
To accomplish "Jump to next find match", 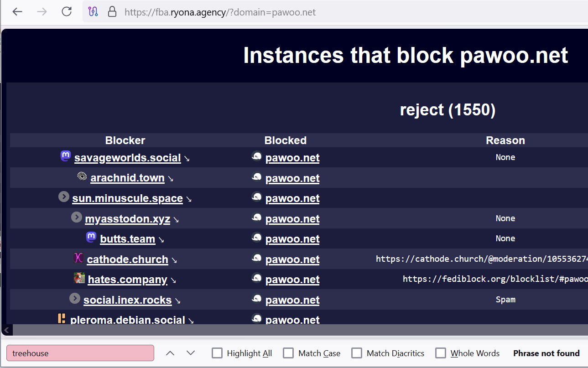I will click(x=191, y=353).
